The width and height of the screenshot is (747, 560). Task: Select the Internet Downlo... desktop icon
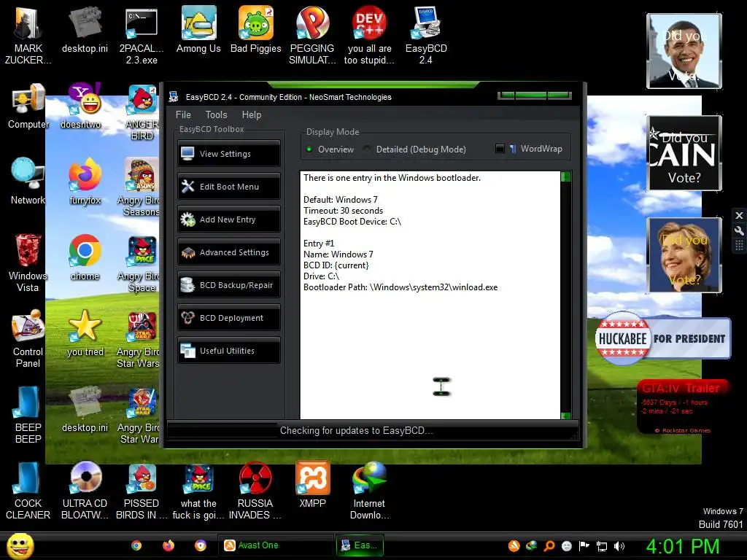point(369,491)
